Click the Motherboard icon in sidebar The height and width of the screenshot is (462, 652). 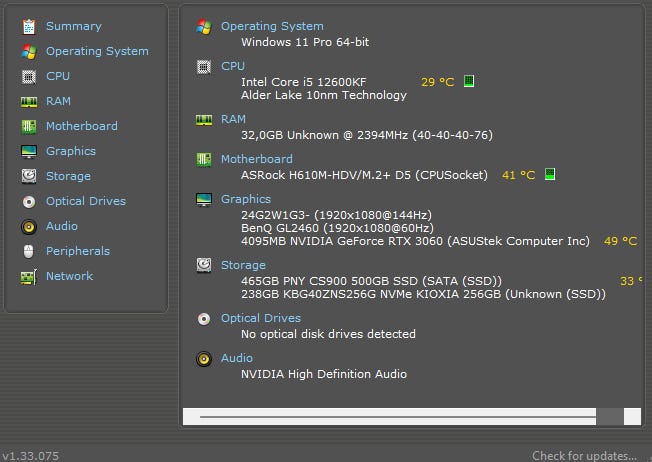(x=29, y=126)
